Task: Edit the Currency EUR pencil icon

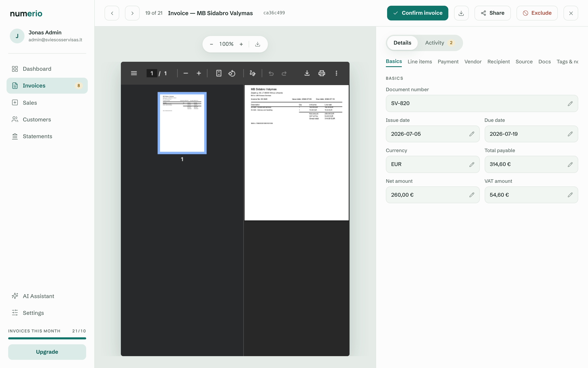Action: 472,165
